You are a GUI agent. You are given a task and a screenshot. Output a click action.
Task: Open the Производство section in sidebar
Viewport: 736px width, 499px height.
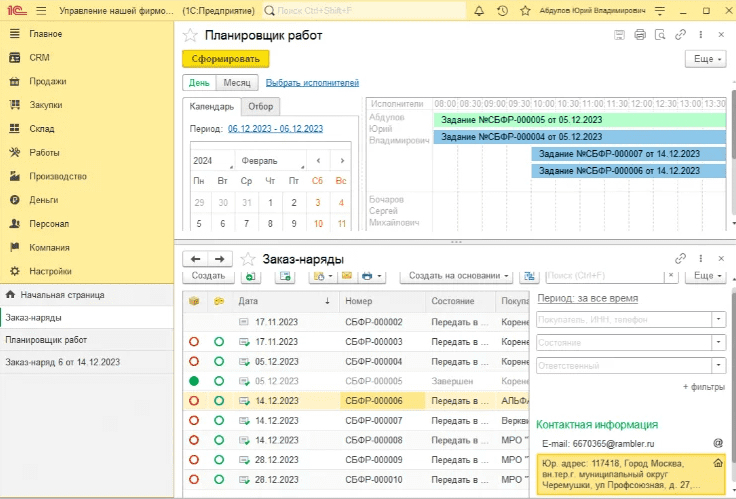57,175
